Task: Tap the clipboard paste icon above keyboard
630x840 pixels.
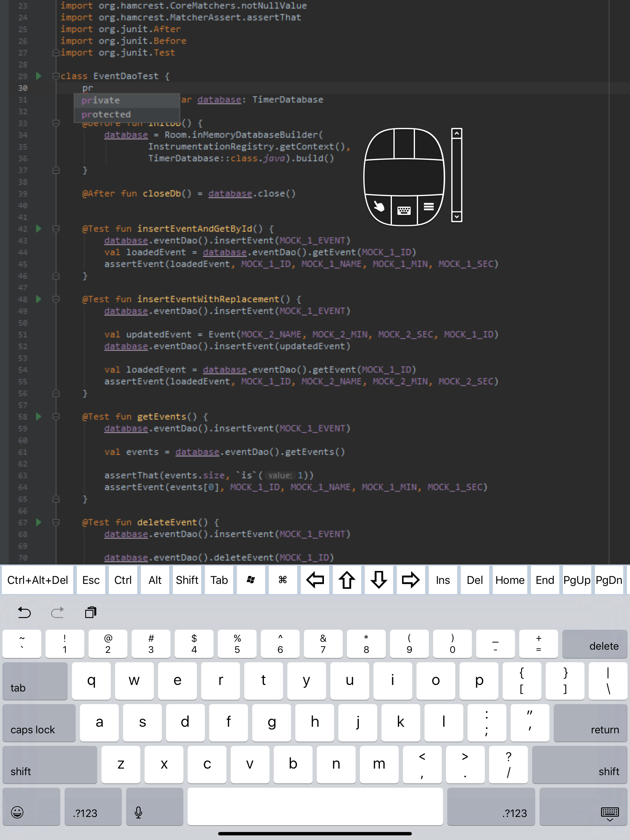Action: 91,612
